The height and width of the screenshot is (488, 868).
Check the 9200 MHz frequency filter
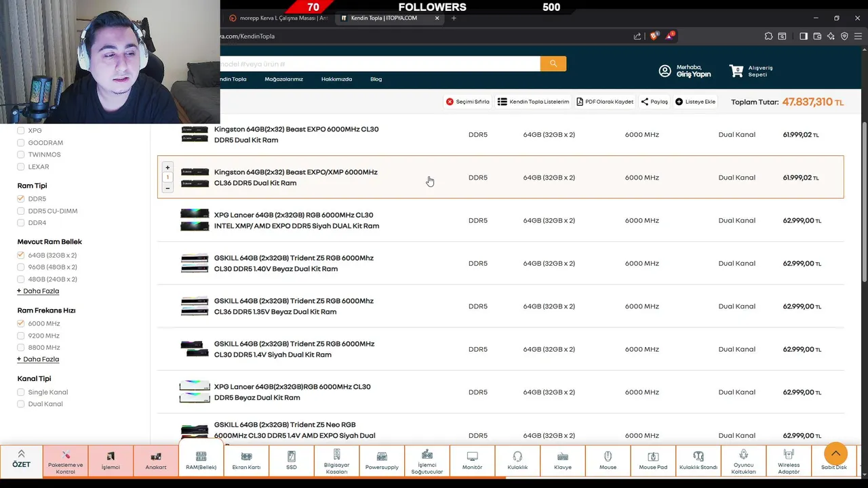pos(21,335)
